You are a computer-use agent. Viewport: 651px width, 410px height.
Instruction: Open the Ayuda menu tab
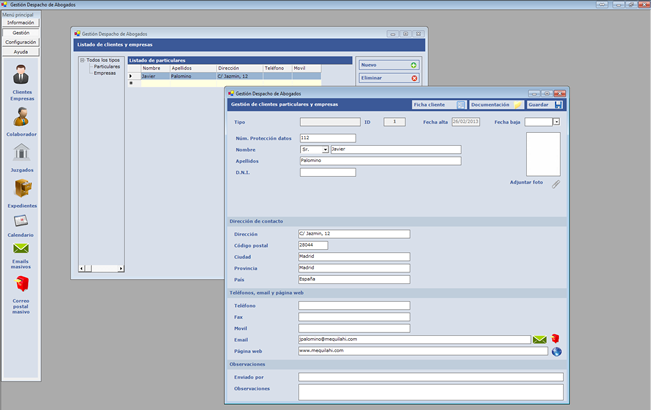click(21, 51)
